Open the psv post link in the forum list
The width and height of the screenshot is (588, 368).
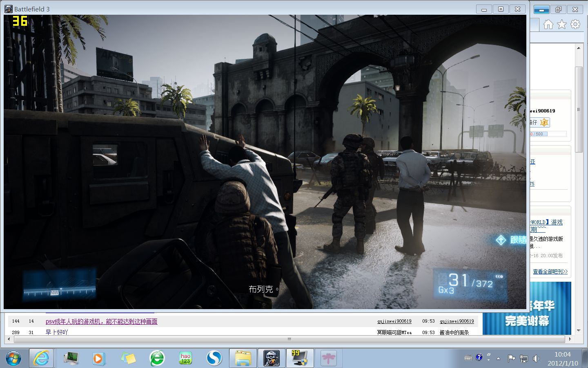(101, 321)
